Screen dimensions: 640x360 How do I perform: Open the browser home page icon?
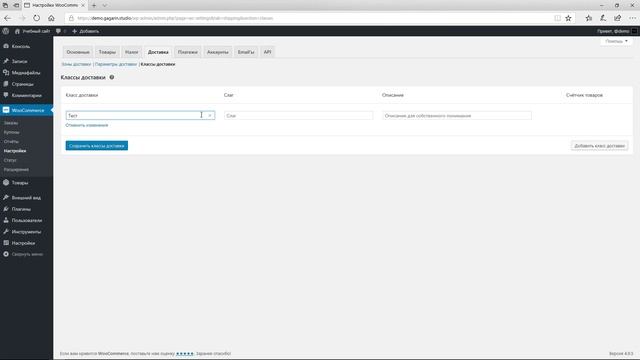(51, 18)
